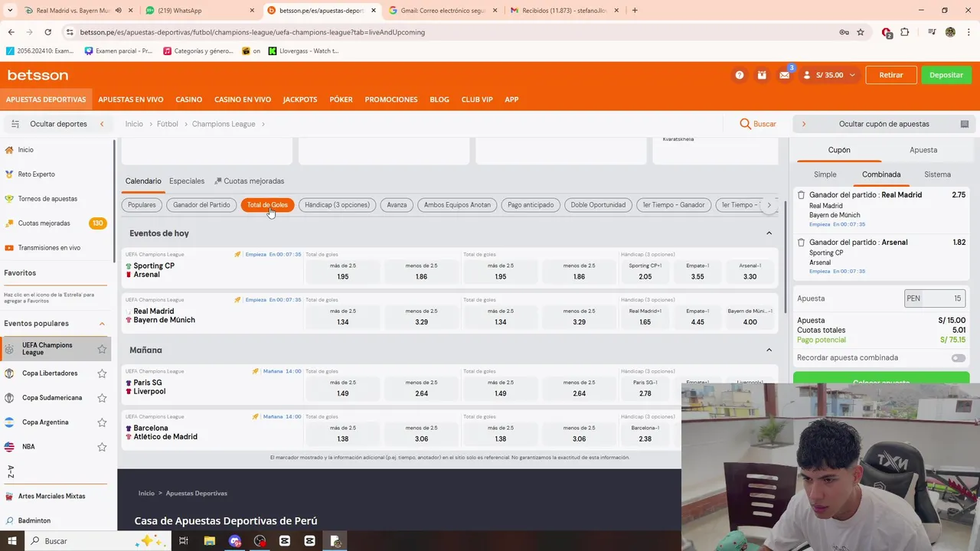
Task: Click the bet slip receipt icon
Action: click(965, 124)
